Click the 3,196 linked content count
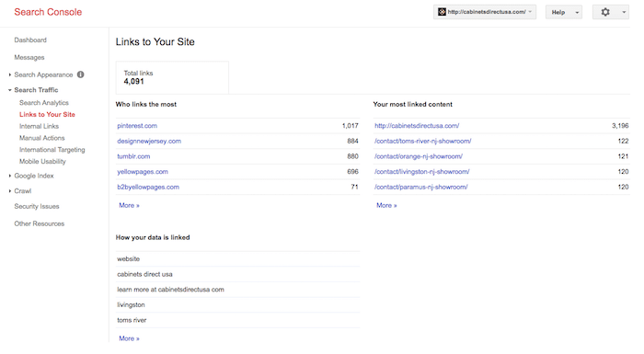Image resolution: width=644 pixels, height=354 pixels. [x=620, y=126]
